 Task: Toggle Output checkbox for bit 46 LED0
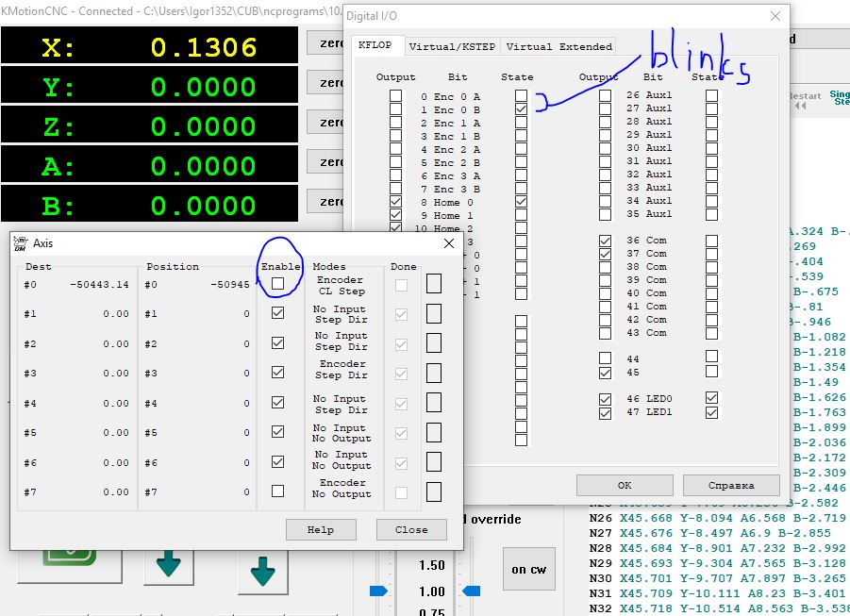pos(605,399)
